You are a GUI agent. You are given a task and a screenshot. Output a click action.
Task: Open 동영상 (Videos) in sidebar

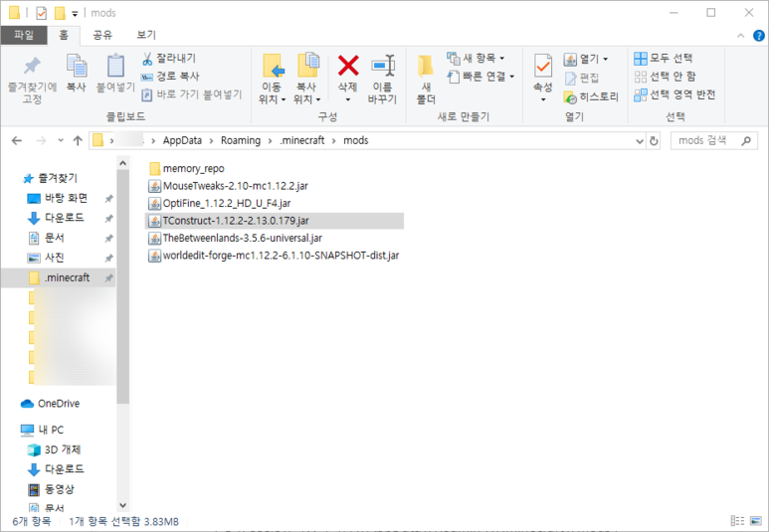point(51,489)
